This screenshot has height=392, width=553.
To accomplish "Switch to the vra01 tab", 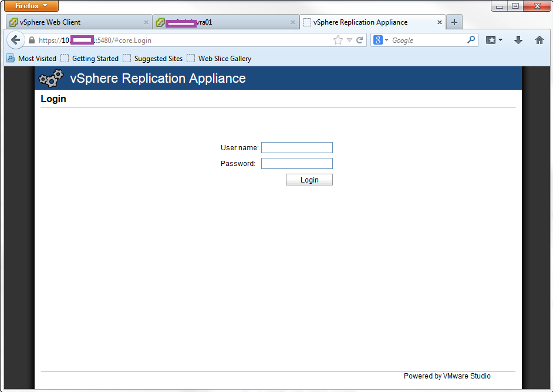I will tap(225, 22).
